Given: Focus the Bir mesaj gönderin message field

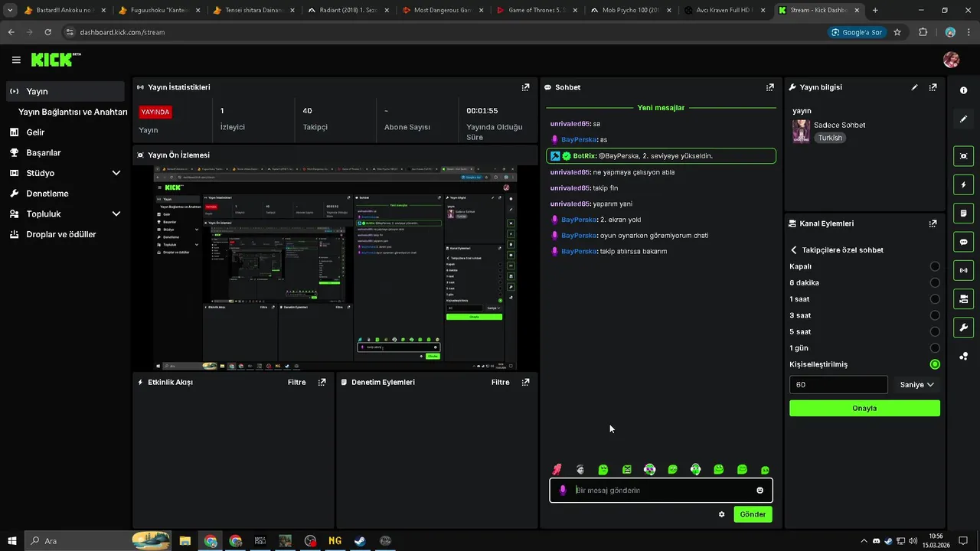Looking at the screenshot, I should coord(661,490).
